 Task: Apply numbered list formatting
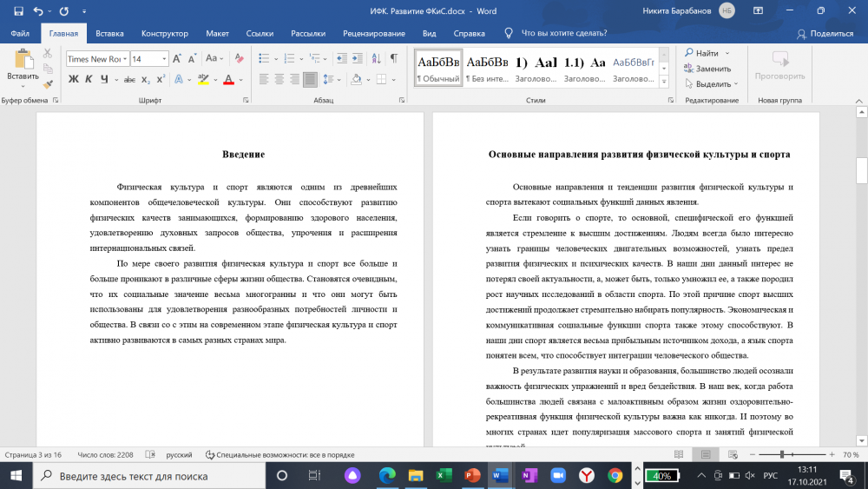coord(288,59)
